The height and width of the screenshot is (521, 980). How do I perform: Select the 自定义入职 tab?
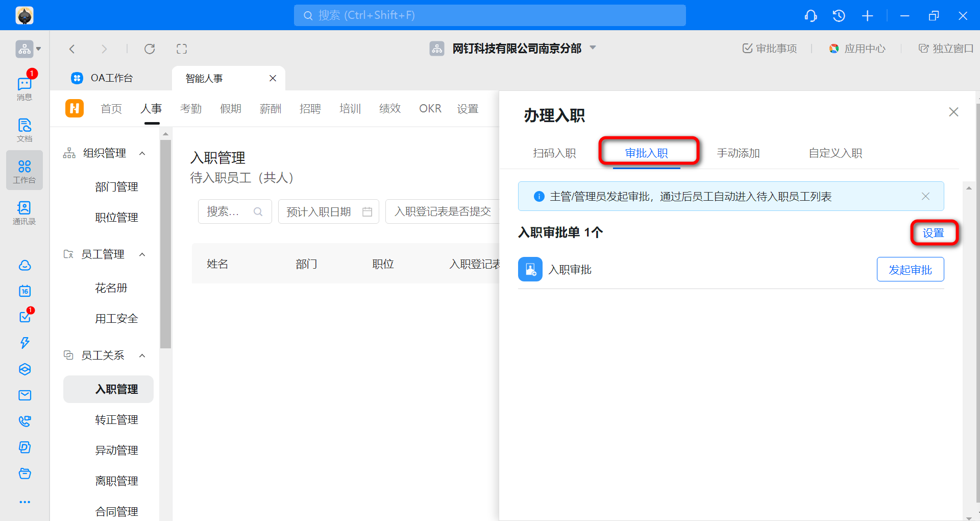(835, 153)
